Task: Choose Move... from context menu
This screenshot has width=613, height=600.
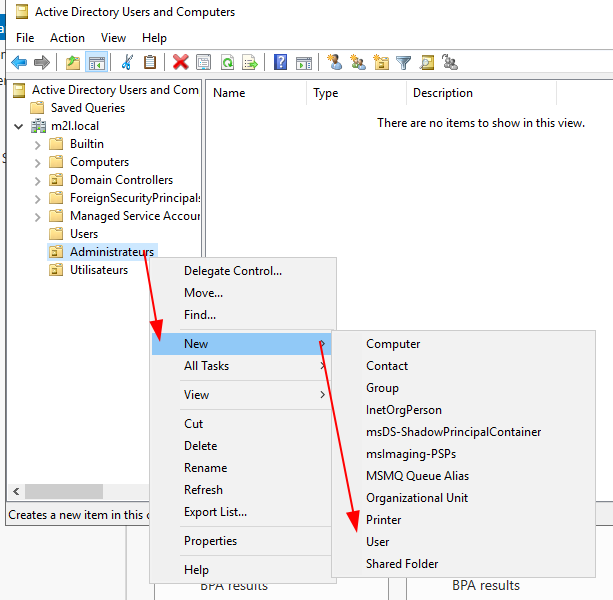Action: (242, 293)
